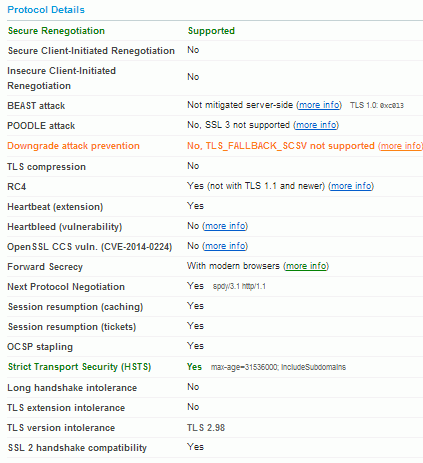Click 'Downgrade attack prevention' orange label

73,146
